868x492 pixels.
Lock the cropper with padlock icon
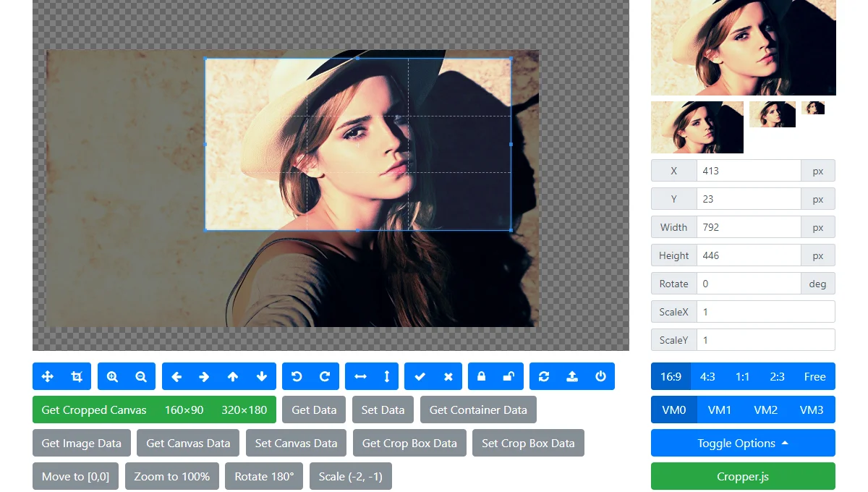coord(482,376)
